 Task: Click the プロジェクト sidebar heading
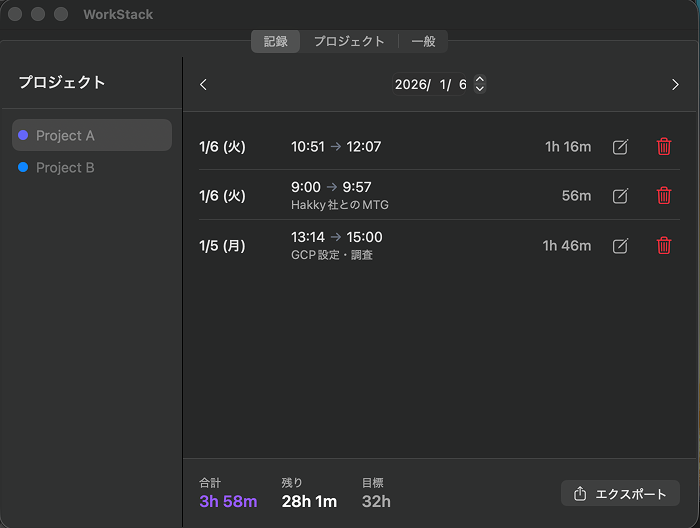62,82
